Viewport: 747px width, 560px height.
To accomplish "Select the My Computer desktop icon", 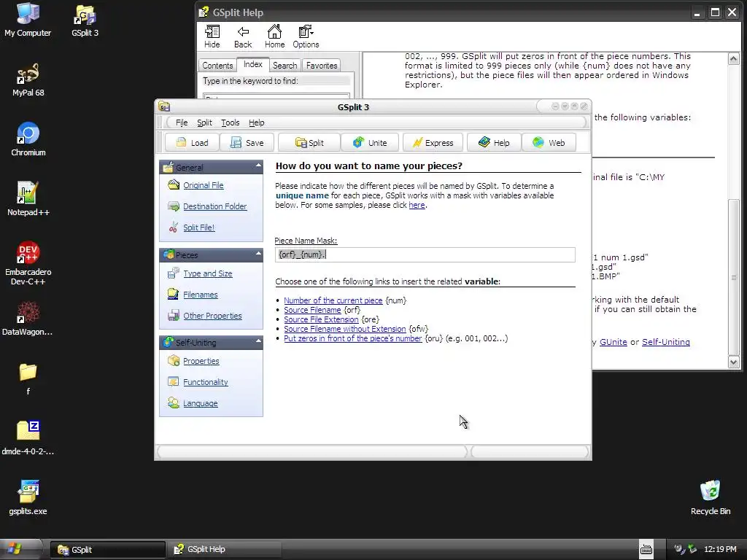I will click(28, 20).
